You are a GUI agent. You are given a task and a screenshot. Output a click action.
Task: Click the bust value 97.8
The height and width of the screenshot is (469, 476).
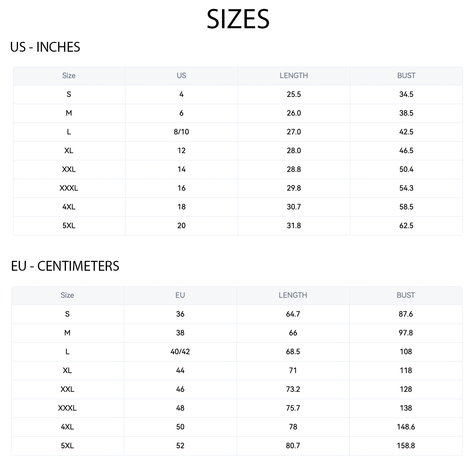click(x=406, y=333)
